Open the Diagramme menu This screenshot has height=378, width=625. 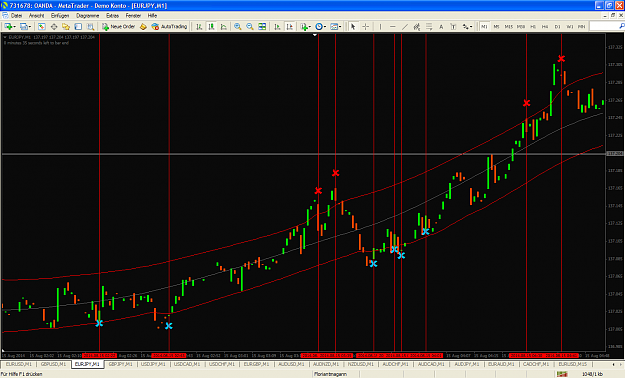coord(87,16)
